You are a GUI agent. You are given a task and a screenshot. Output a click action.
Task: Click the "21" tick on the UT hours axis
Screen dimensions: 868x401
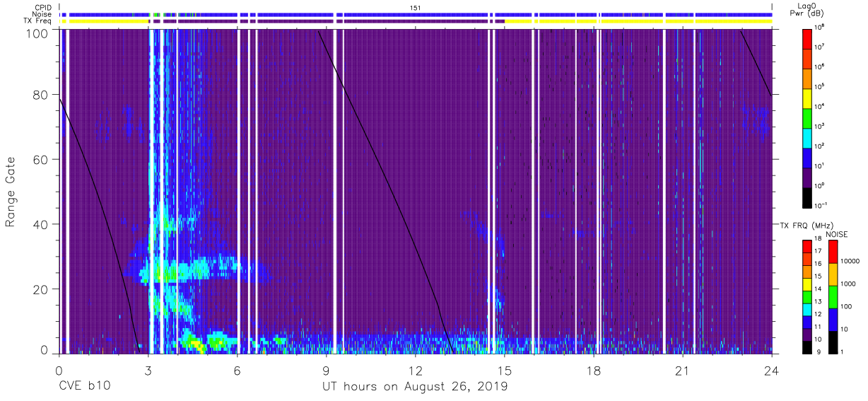pos(682,370)
